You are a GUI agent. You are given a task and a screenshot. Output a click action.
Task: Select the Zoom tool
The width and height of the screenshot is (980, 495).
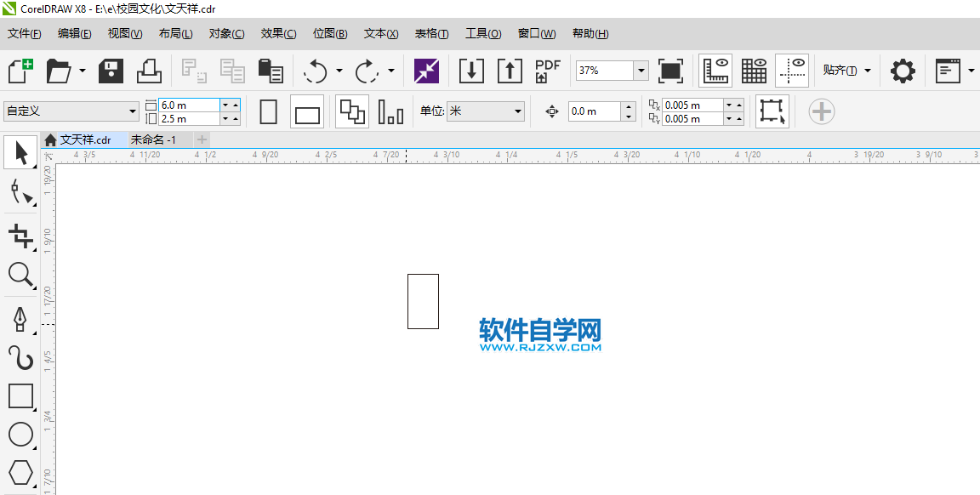[20, 276]
